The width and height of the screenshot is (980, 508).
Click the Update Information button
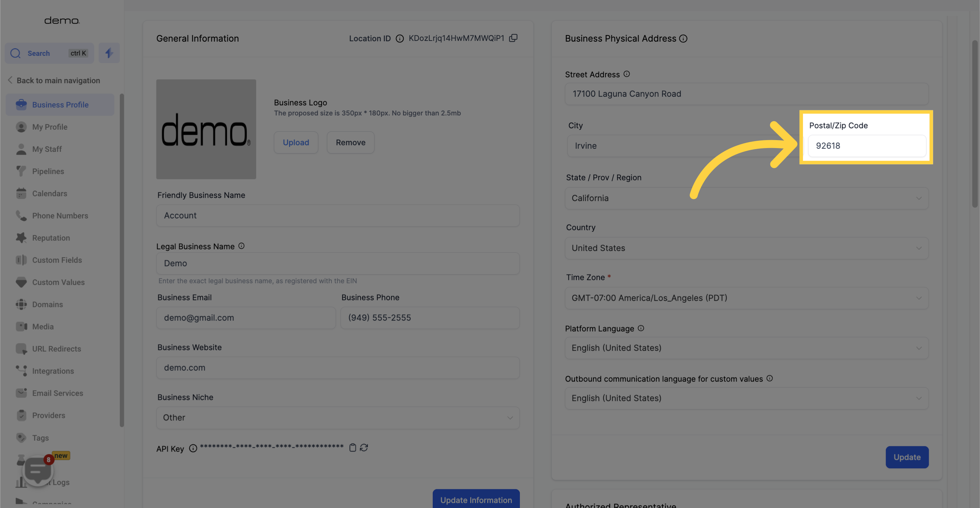point(476,499)
